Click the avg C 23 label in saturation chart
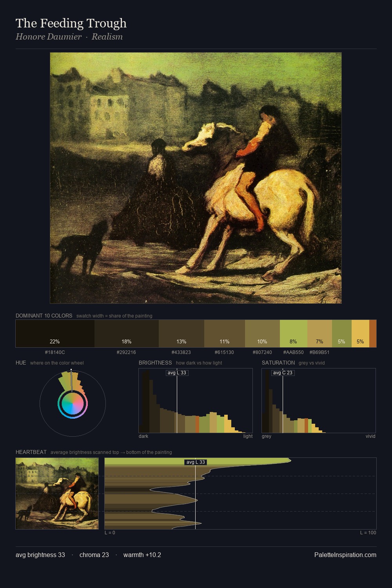Viewport: 392px width, 588px height. (x=283, y=373)
